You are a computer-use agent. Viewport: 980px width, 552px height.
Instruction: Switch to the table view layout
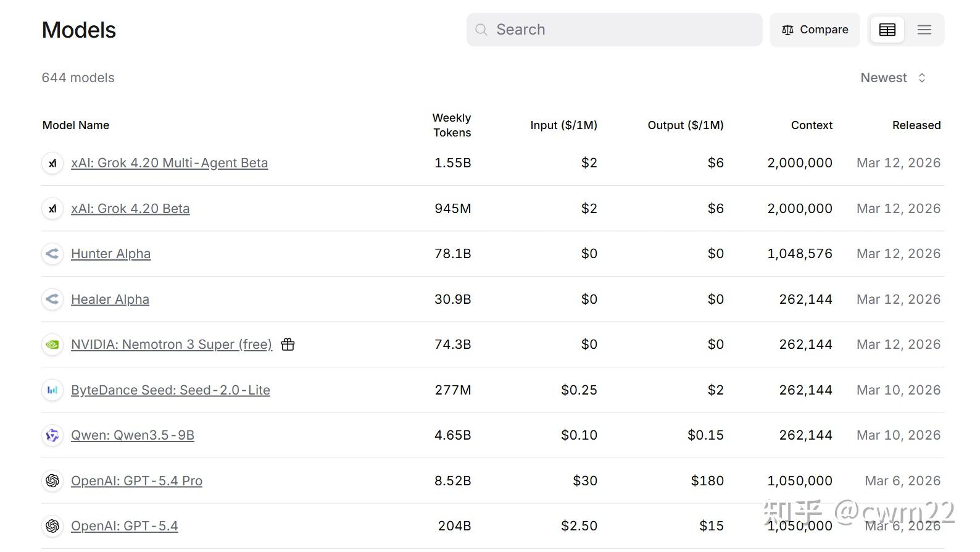887,30
